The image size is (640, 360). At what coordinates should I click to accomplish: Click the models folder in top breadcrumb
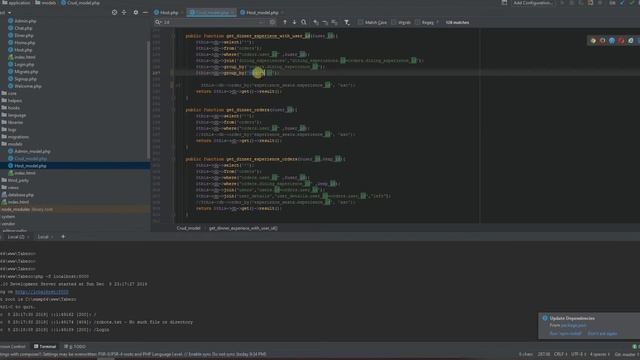coord(45,3)
